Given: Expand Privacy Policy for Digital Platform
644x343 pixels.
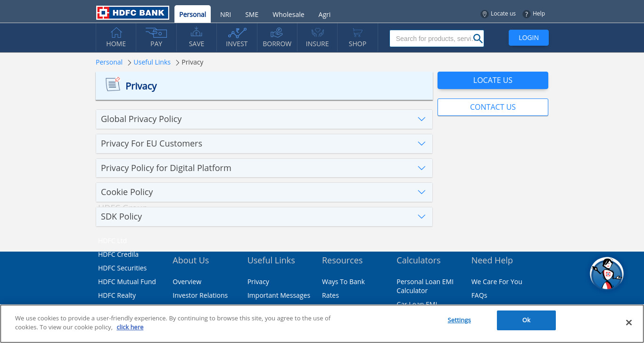Looking at the screenshot, I should pos(264,168).
